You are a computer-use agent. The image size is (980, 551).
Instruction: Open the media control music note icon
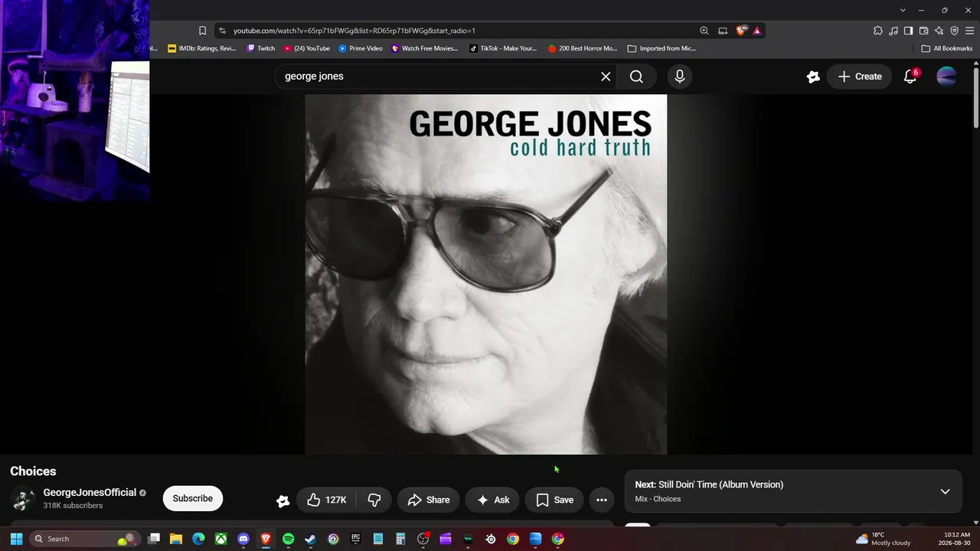[893, 31]
